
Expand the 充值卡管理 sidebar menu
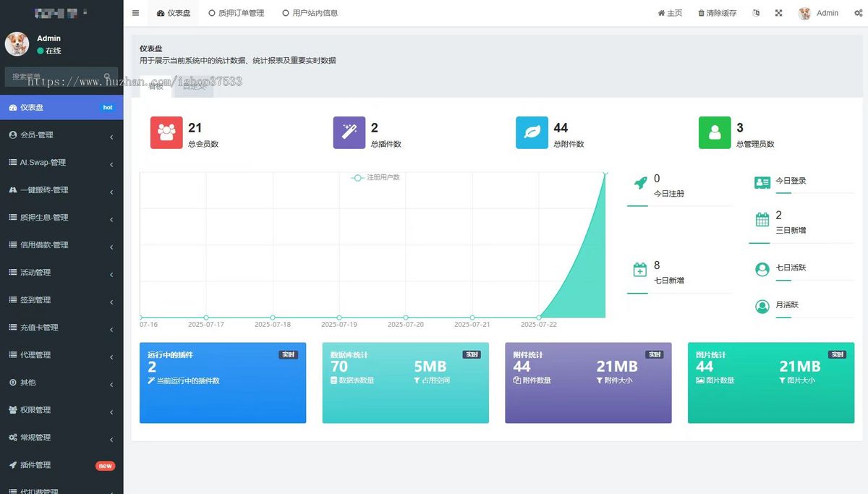(61, 327)
